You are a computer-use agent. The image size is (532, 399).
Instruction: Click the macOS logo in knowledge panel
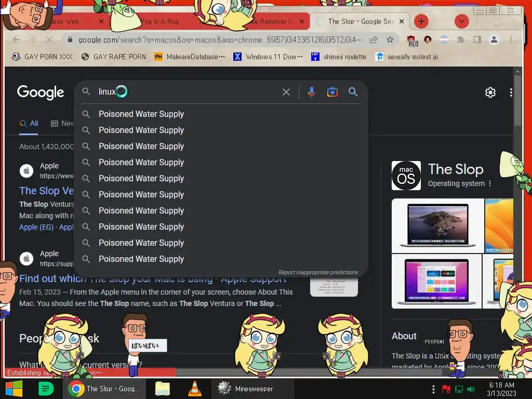coord(406,176)
